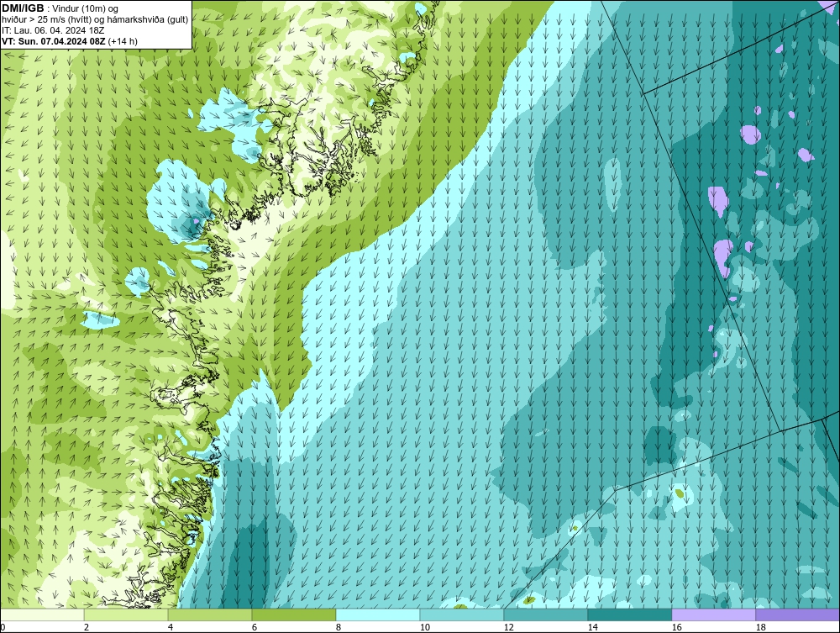
Task: Click the 6–8 m/s olive green legend swatch
Action: (294, 615)
